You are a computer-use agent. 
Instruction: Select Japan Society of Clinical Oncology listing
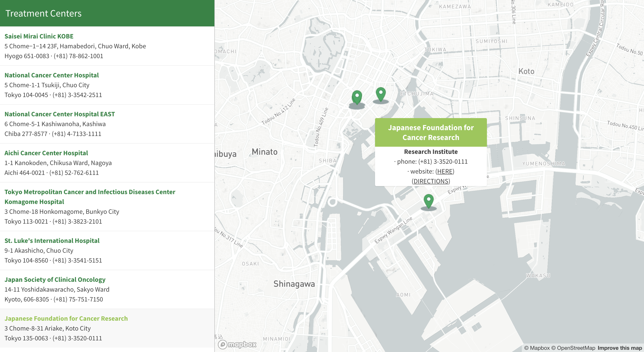(x=55, y=280)
